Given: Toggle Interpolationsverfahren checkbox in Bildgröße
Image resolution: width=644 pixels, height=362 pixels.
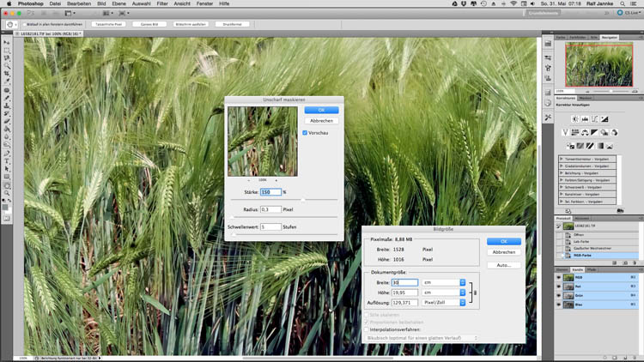Looking at the screenshot, I should 367,329.
